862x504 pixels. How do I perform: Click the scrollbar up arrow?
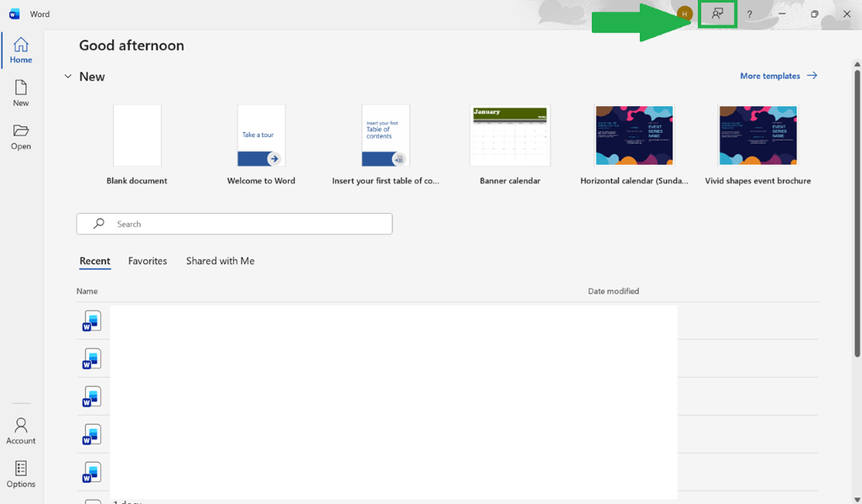(x=857, y=64)
